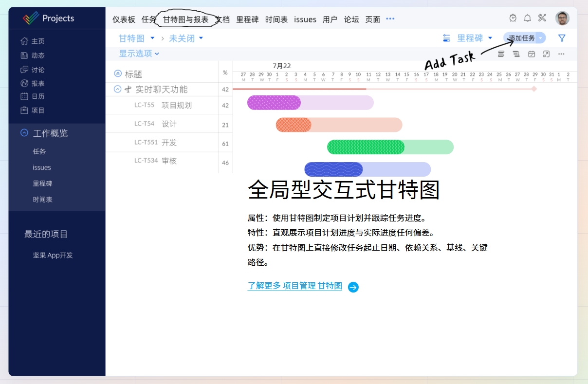Collapse the 实时聊天功能 milestone row
Image resolution: width=588 pixels, height=384 pixels.
(x=117, y=89)
